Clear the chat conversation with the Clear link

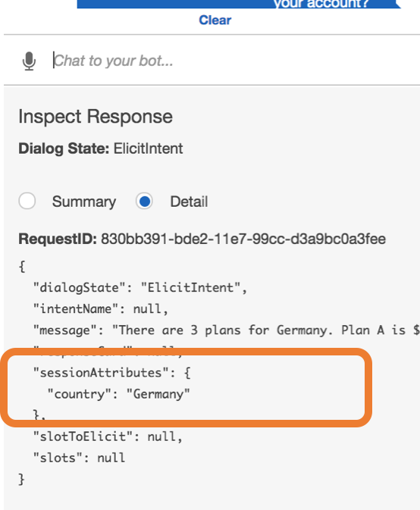click(215, 20)
